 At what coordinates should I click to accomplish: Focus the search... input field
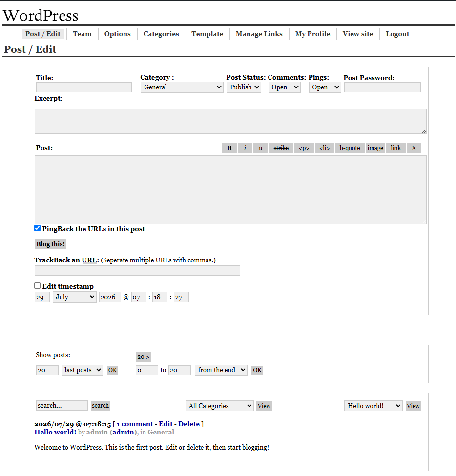(62, 406)
